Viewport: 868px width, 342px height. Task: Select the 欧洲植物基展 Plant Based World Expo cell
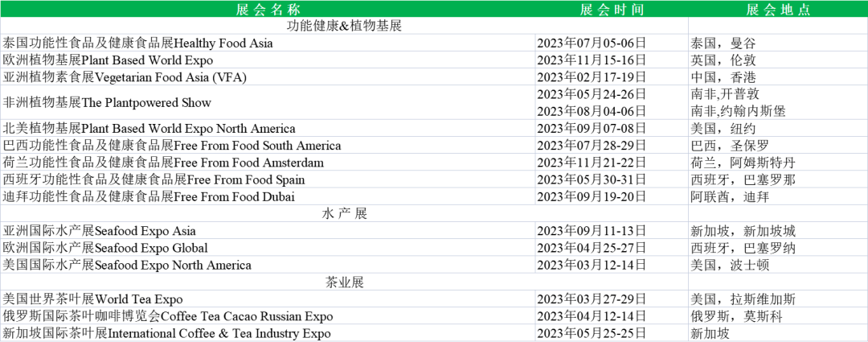click(x=268, y=60)
